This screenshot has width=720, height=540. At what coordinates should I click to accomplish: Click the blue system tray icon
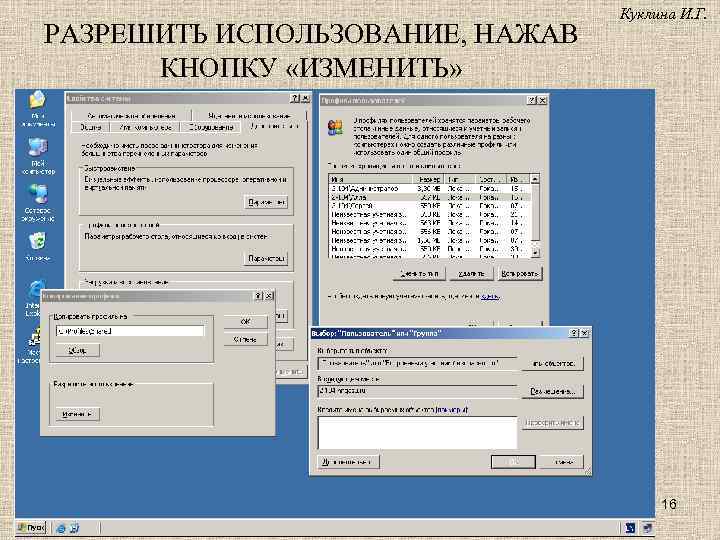[x=630, y=528]
